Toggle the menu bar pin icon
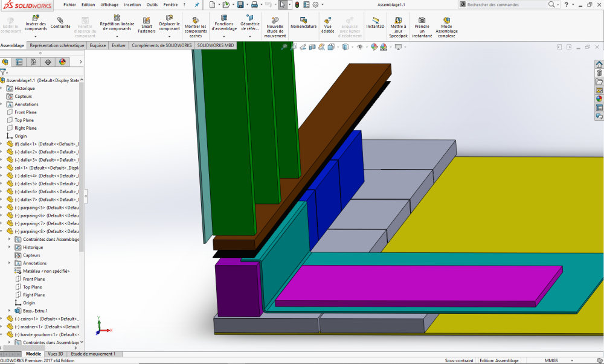Viewport: 604px width, 364px height. pos(197,5)
